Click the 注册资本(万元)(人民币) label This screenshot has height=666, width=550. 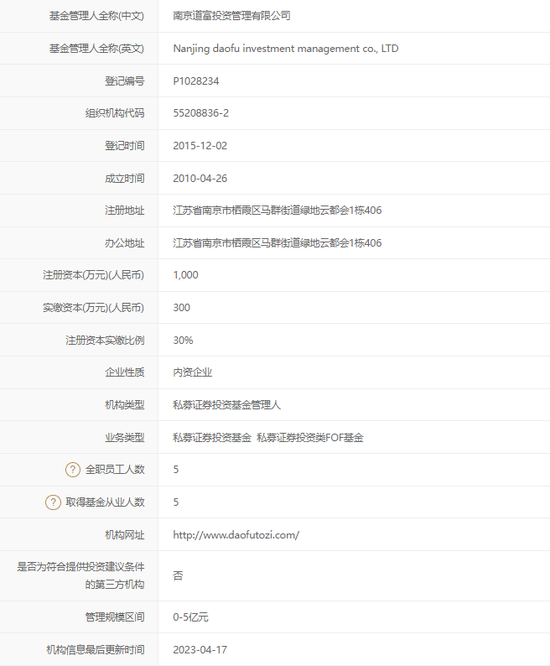click(x=93, y=275)
